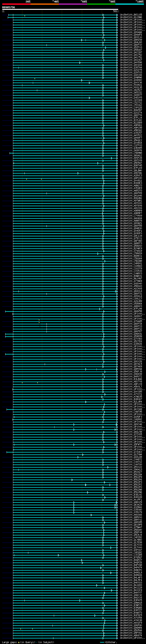Click the cyan ~100% identity legend bar
The height and width of the screenshot is (644, 146).
point(130,4)
